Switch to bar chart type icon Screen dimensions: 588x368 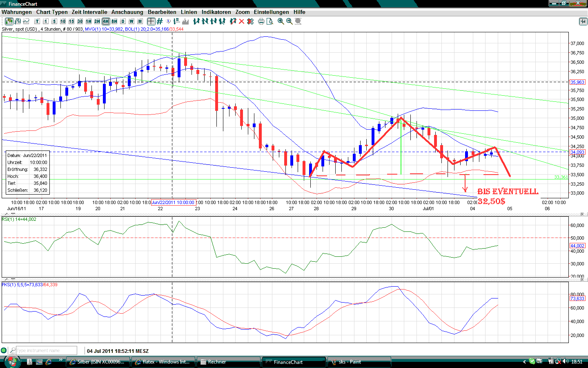point(18,21)
